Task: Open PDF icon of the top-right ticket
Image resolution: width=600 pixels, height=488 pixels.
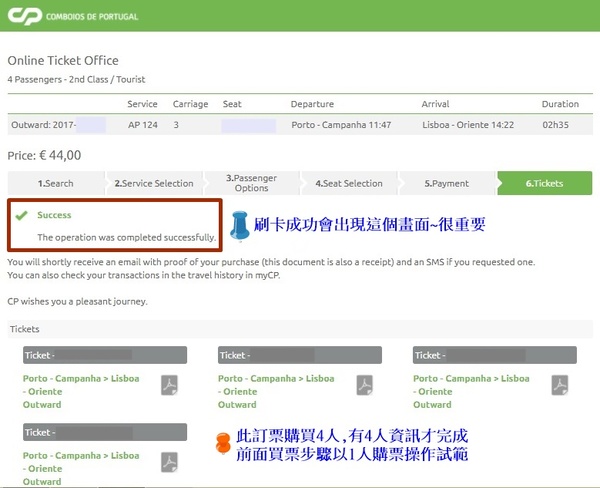Action: (560, 385)
